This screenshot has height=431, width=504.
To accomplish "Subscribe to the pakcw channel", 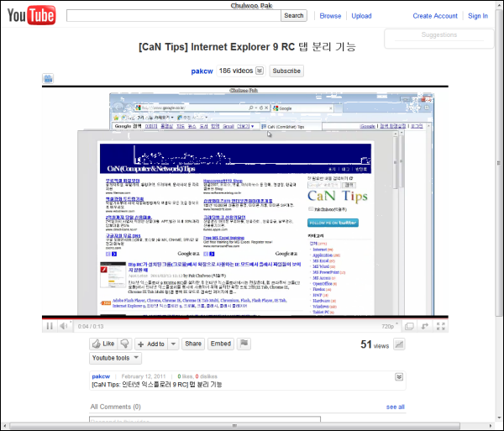I will coord(286,71).
